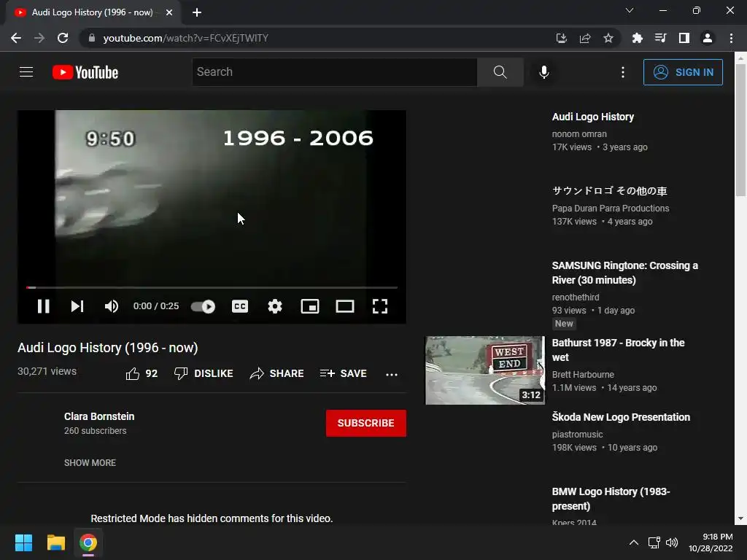Image resolution: width=747 pixels, height=560 pixels.
Task: Open volume control in system tray
Action: pos(672,542)
